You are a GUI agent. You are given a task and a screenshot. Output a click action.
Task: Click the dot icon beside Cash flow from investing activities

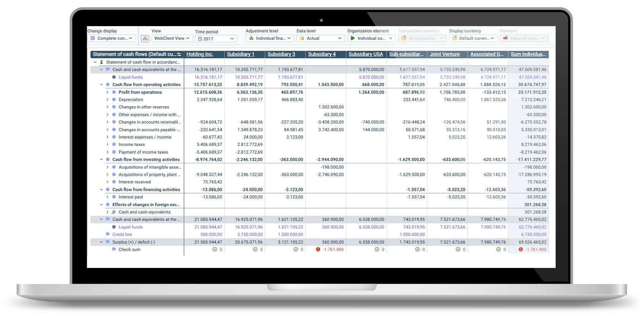[x=108, y=159]
